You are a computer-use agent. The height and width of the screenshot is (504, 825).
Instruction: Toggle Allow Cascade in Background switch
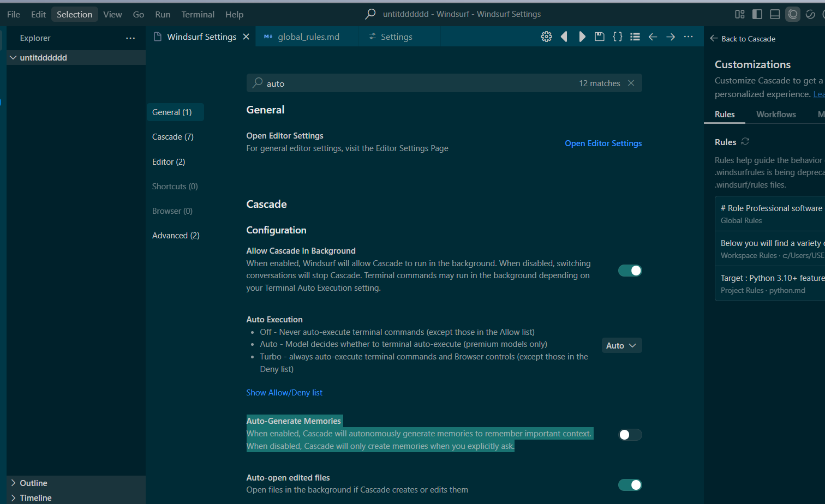630,271
